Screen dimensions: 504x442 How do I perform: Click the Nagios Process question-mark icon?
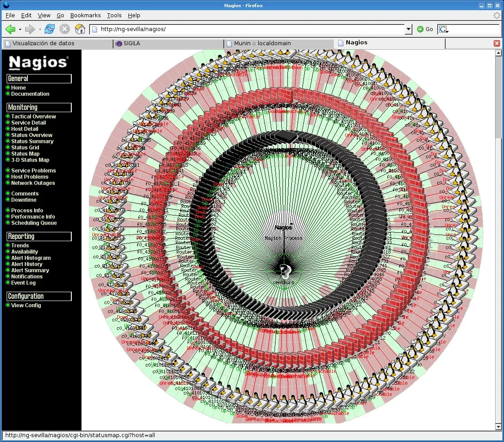[284, 271]
